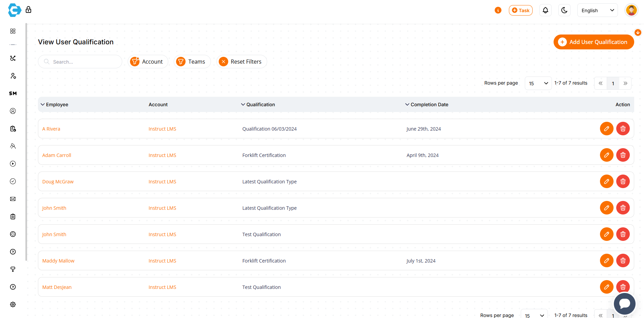Screen dimensions: 644x318
Task: Toggle the Reset Filters option
Action: pyautogui.click(x=241, y=62)
